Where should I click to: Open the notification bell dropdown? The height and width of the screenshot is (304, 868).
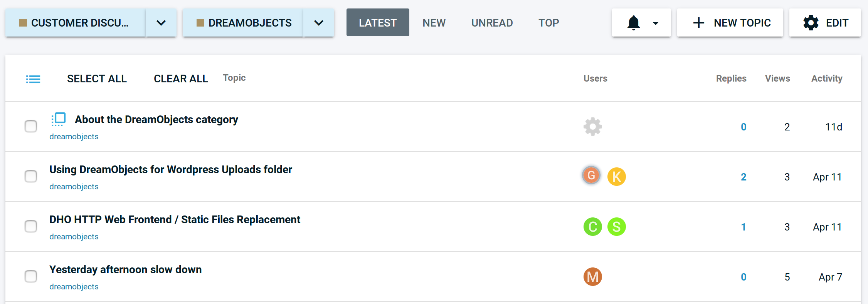pyautogui.click(x=641, y=23)
